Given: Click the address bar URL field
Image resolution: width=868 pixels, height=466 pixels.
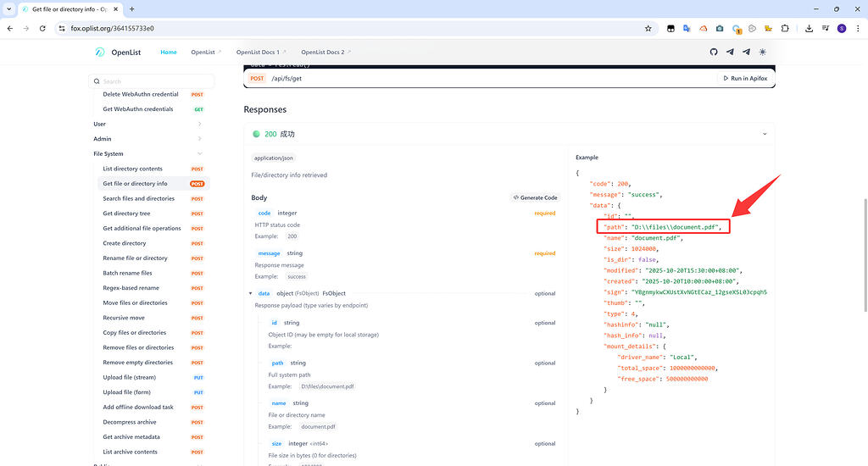Looking at the screenshot, I should tap(354, 28).
